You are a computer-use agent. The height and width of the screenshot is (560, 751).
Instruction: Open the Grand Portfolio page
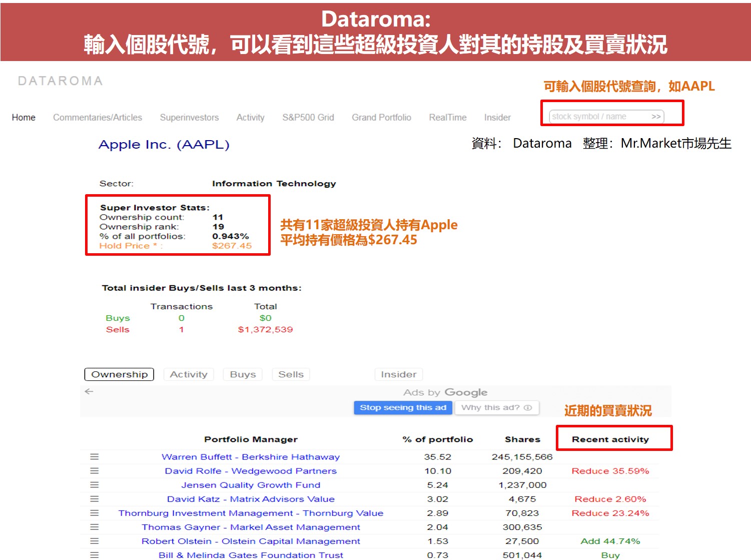coord(381,118)
